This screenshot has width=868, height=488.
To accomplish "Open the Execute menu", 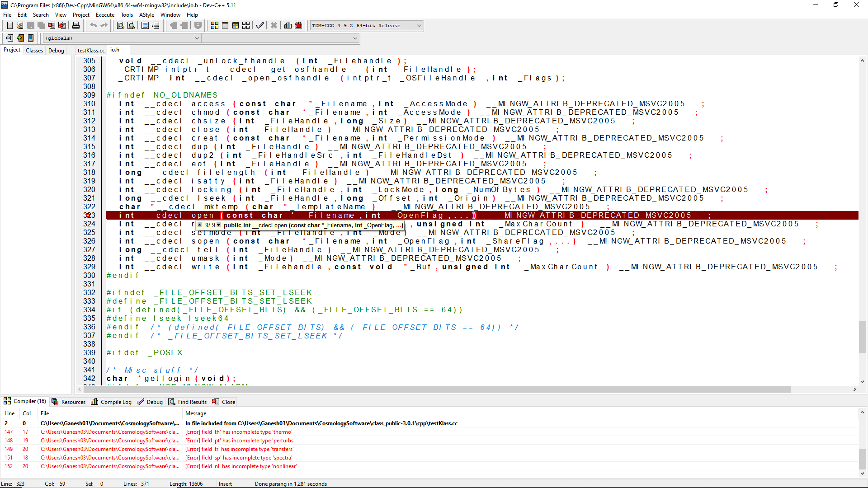I will tap(105, 14).
